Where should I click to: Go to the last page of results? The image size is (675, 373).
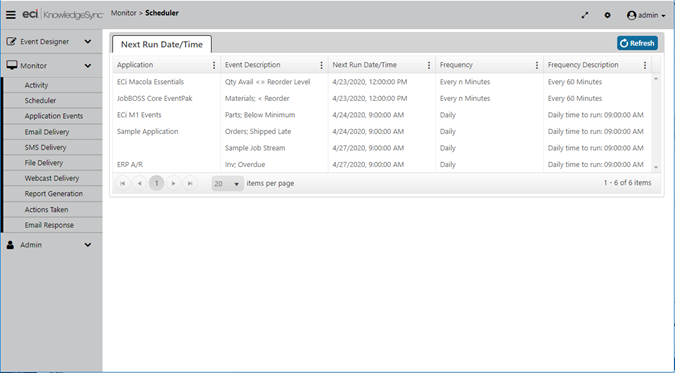(190, 183)
